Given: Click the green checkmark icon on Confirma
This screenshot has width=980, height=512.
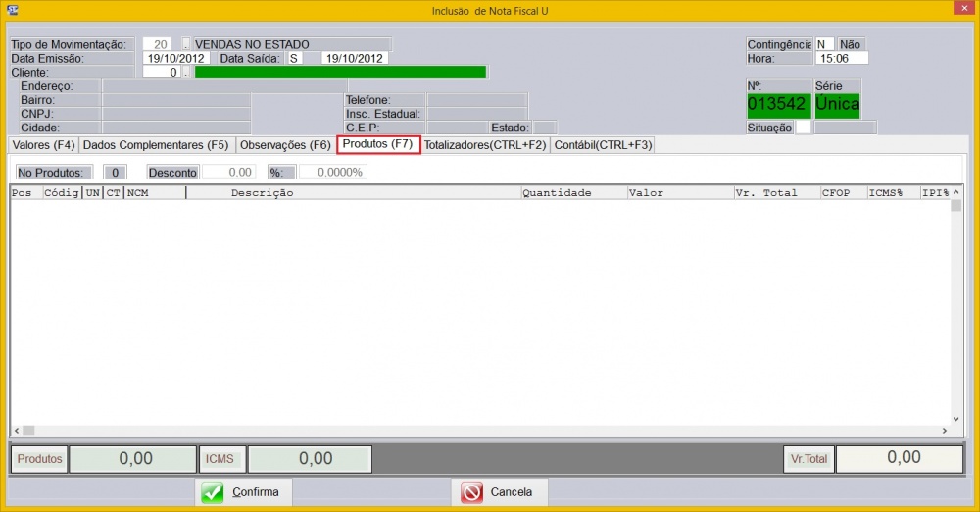Looking at the screenshot, I should click(x=213, y=492).
